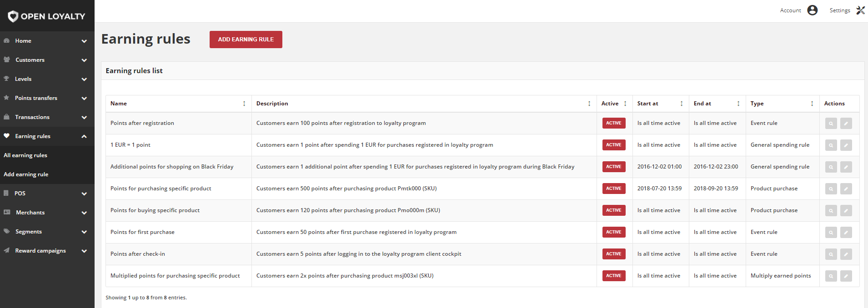868x308 pixels.
Task: Sort table by Name column
Action: [x=244, y=104]
